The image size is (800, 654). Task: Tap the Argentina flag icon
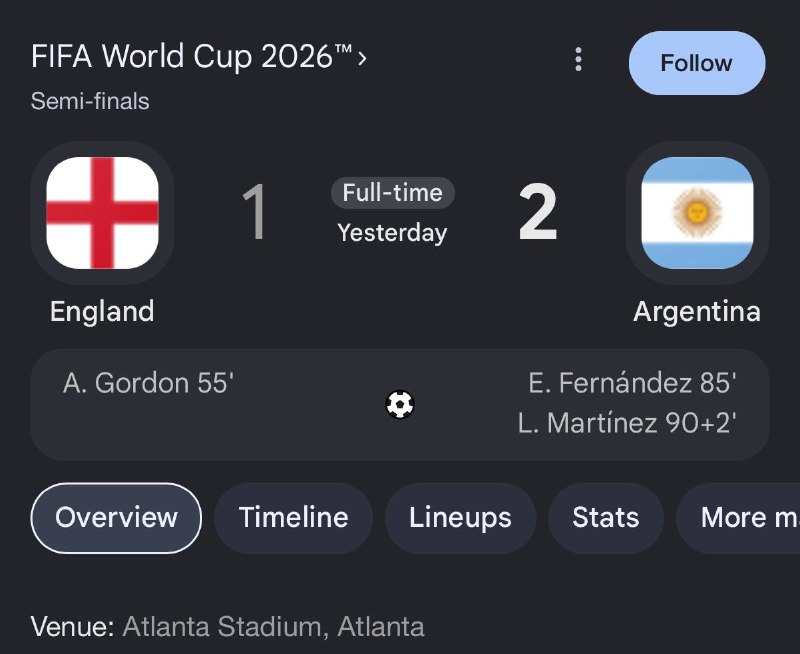(697, 213)
